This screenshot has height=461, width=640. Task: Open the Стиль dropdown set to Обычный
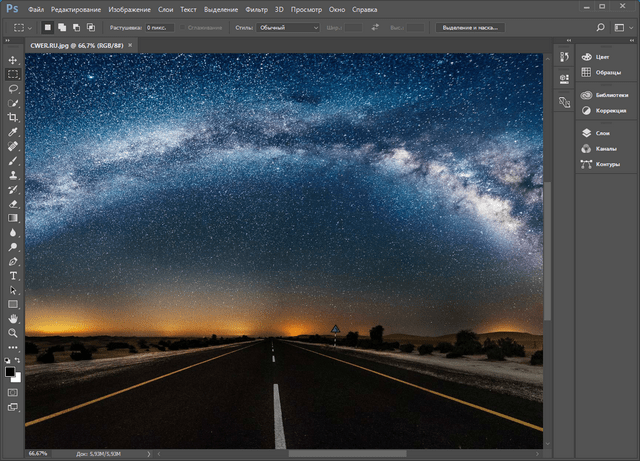tap(289, 28)
